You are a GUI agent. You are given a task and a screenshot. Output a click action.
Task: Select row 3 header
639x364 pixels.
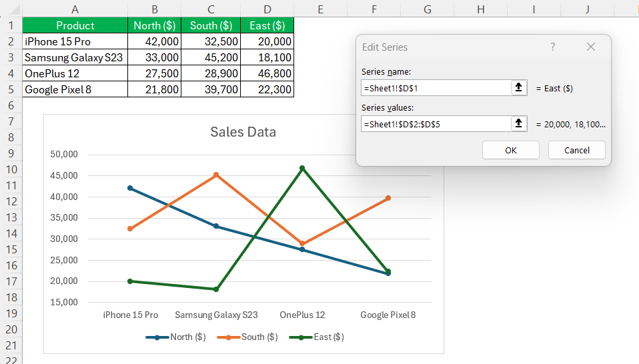[x=11, y=57]
